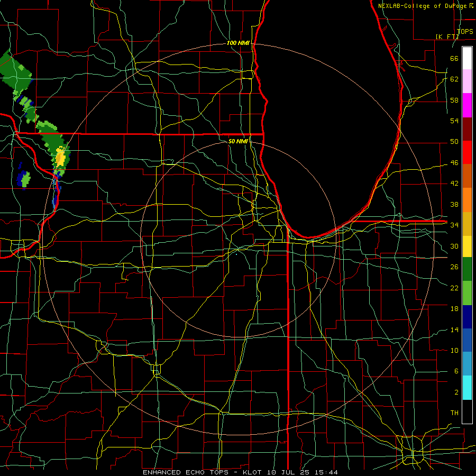This screenshot has width=476, height=476.
Task: Click the dark orange legend swatch
Action: point(467,176)
